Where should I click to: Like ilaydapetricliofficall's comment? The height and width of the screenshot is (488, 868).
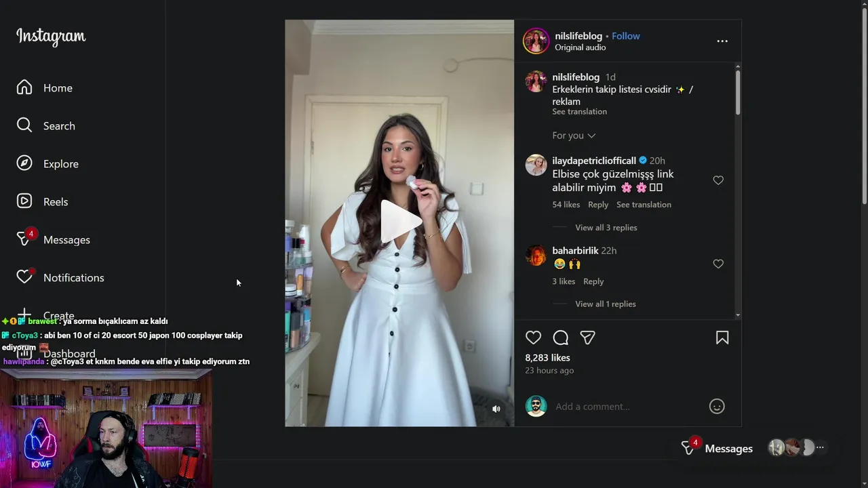pos(718,180)
